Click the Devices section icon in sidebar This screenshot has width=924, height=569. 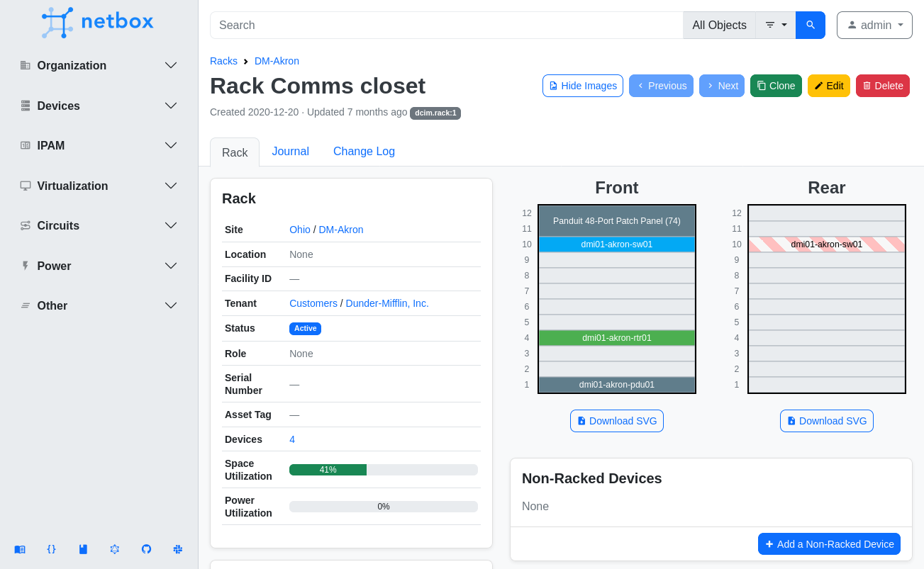pyautogui.click(x=23, y=106)
